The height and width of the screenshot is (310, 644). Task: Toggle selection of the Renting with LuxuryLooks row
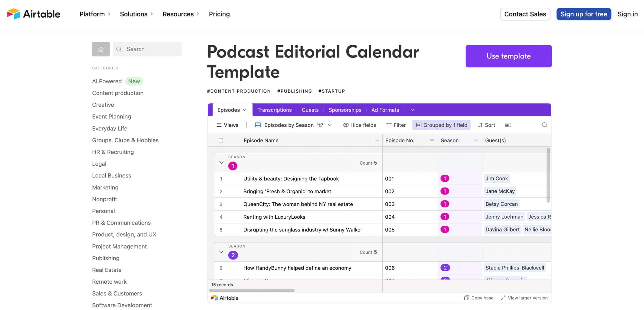(x=221, y=217)
